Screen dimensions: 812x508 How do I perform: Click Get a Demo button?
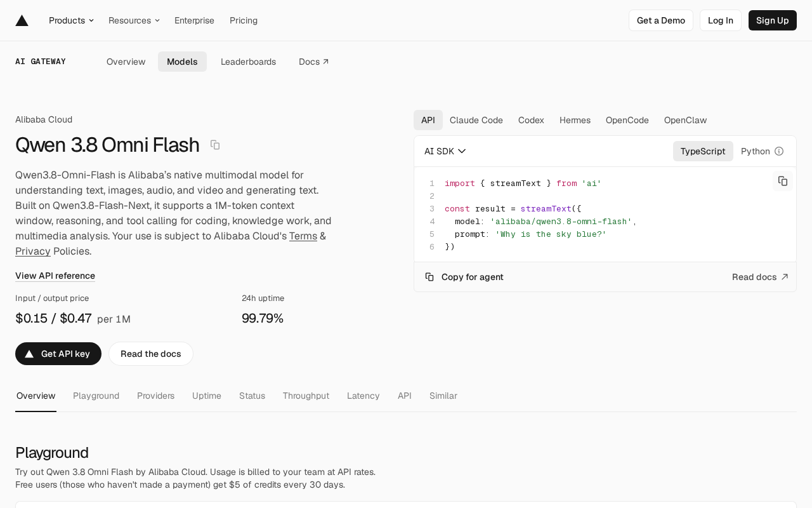point(661,20)
